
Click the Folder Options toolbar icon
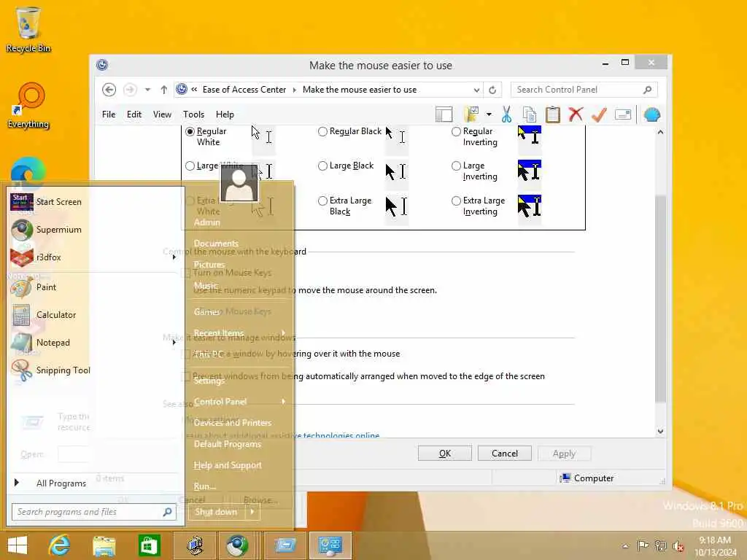click(471, 114)
